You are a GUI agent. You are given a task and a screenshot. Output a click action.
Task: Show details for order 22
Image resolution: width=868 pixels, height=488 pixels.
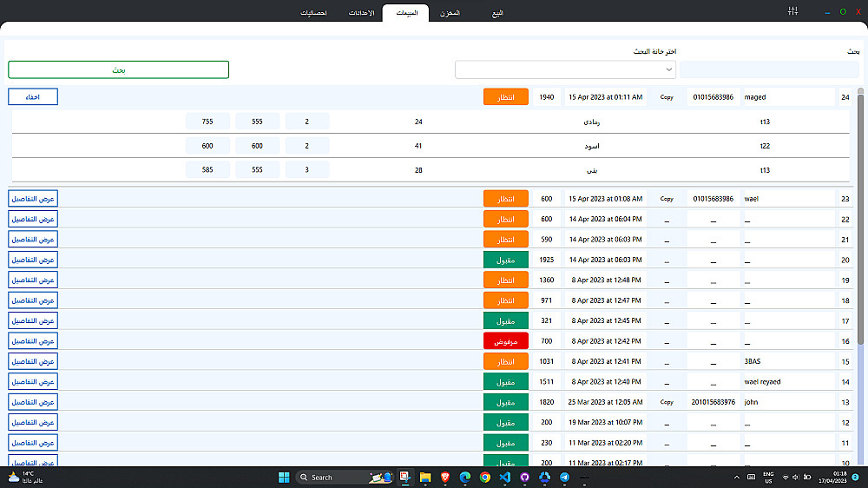tap(33, 219)
